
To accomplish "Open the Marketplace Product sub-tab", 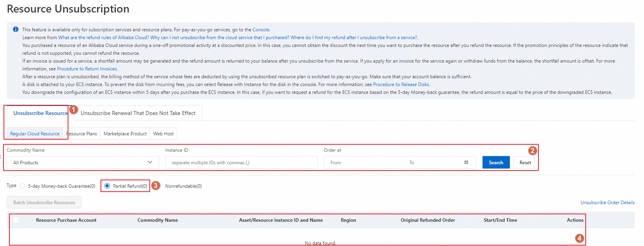I will click(125, 133).
